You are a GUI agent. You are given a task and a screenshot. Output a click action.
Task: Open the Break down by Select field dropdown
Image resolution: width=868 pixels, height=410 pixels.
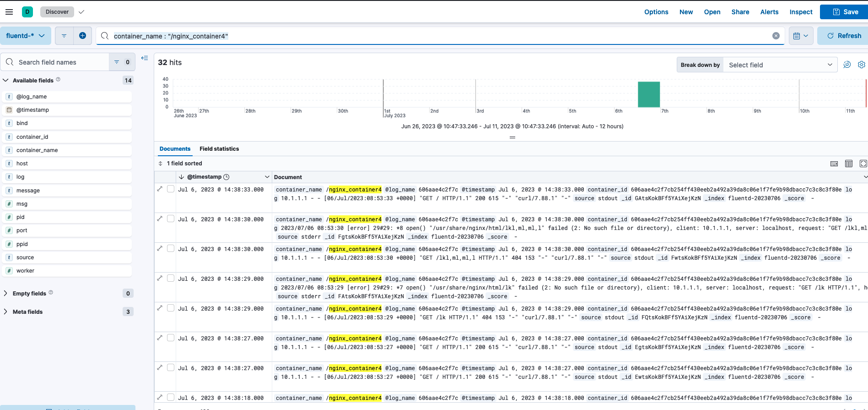click(780, 65)
